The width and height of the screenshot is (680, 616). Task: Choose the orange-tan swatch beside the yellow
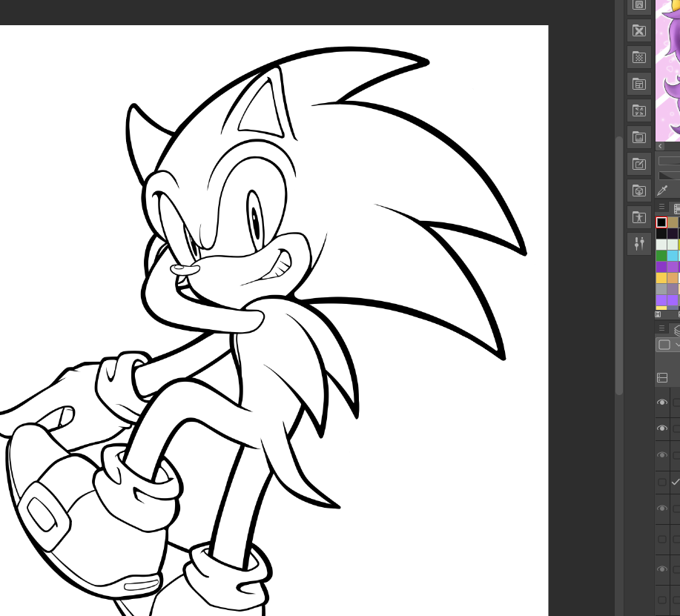[x=673, y=278]
